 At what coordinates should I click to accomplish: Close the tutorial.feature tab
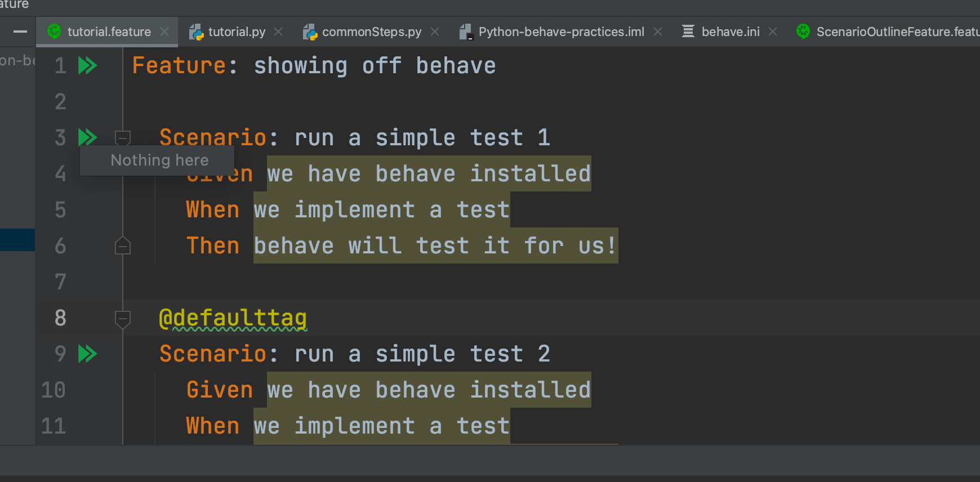coord(164,32)
